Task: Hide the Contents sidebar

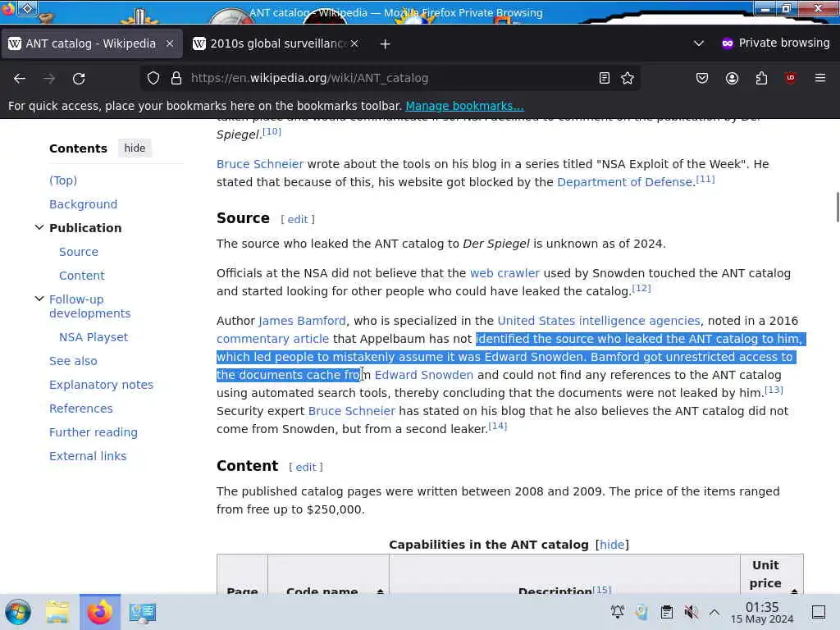Action: pos(135,148)
